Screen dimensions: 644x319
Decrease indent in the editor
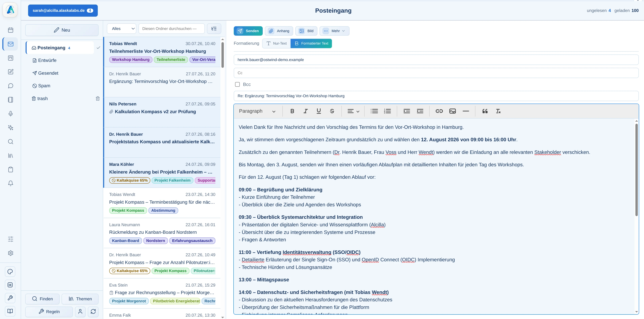click(420, 111)
